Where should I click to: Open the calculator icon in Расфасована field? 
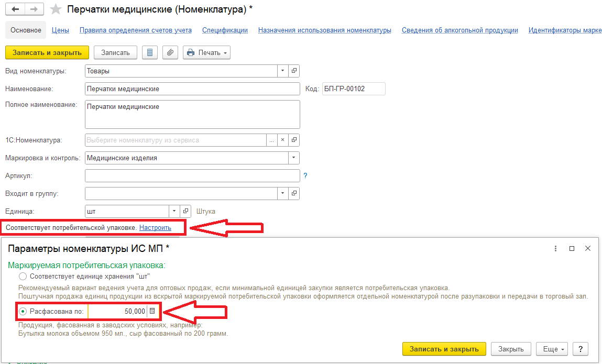coord(152,311)
